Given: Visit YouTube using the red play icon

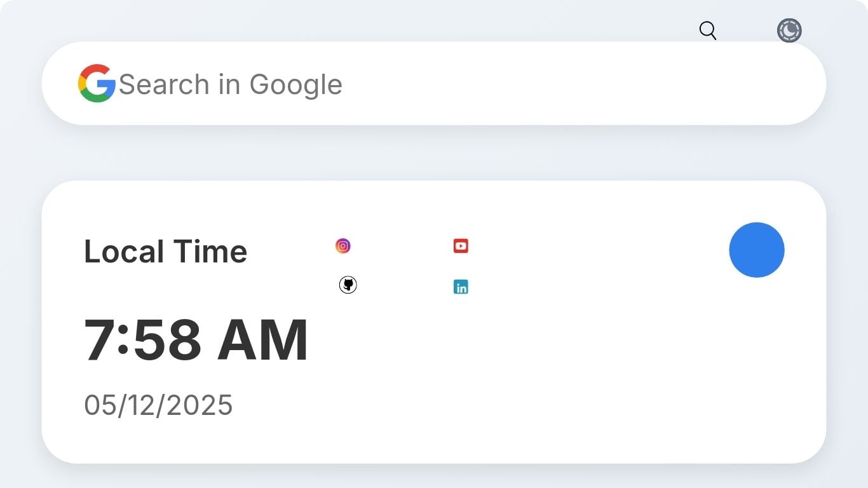Looking at the screenshot, I should 461,246.
